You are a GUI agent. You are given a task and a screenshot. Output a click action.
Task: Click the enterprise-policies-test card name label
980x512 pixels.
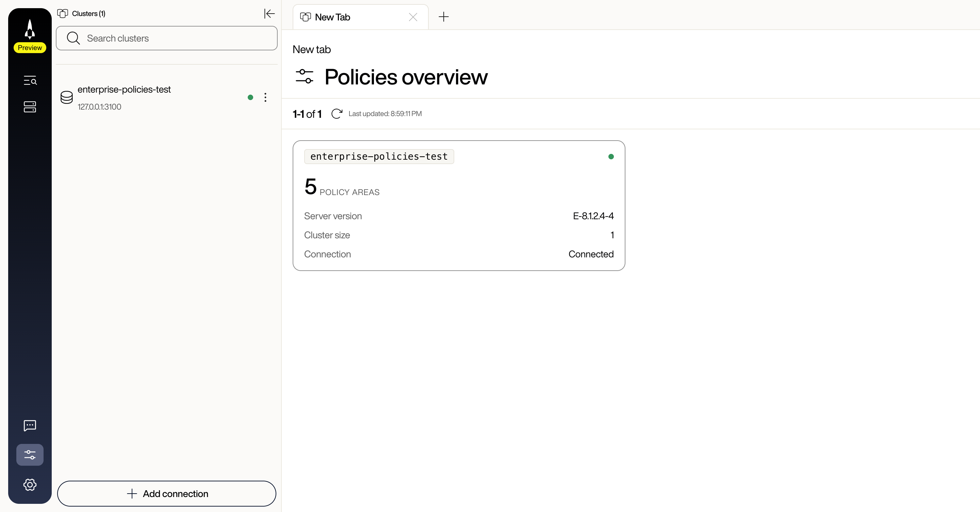tap(379, 157)
